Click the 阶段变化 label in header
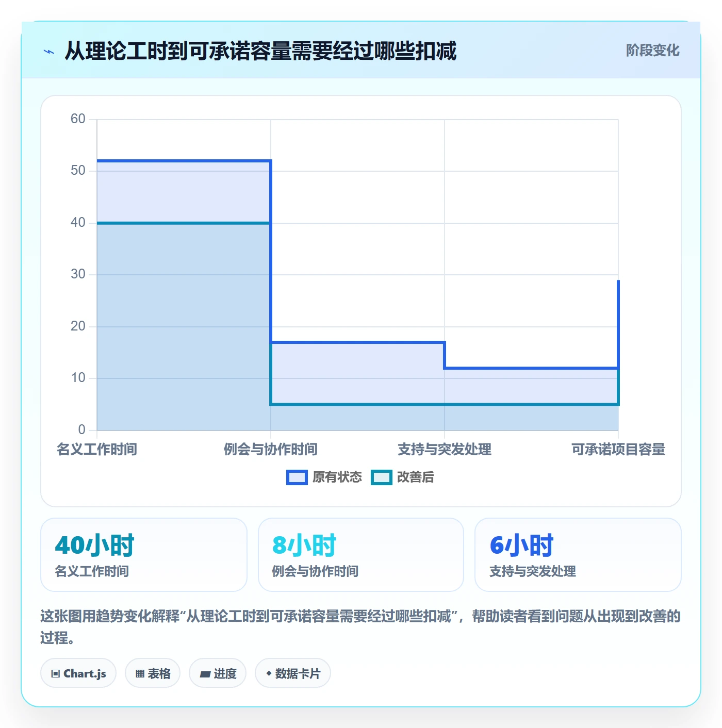 point(652,51)
